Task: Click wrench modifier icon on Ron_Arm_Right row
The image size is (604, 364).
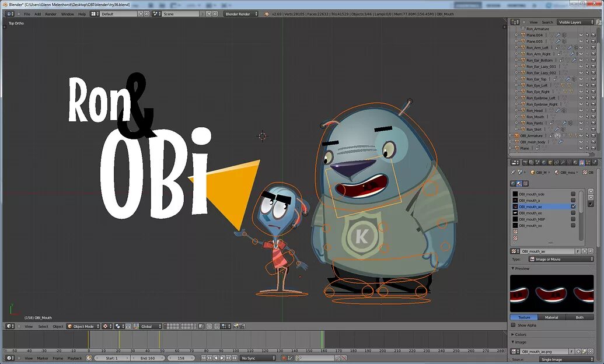Action: click(572, 54)
